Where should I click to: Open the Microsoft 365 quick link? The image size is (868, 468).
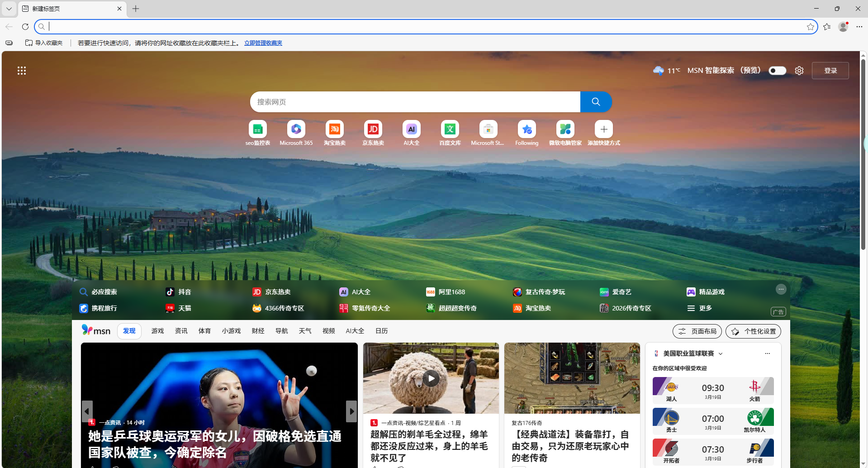point(296,132)
